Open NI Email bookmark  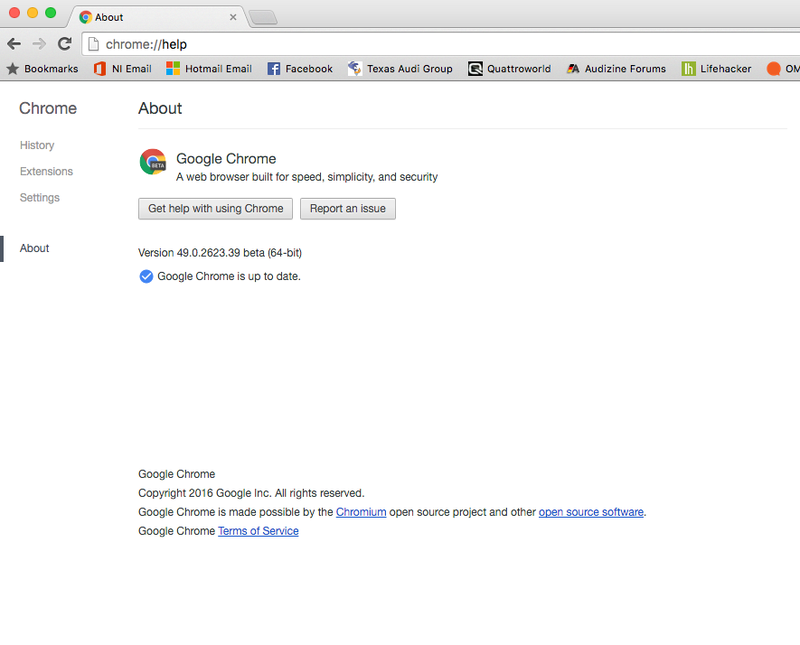123,68
